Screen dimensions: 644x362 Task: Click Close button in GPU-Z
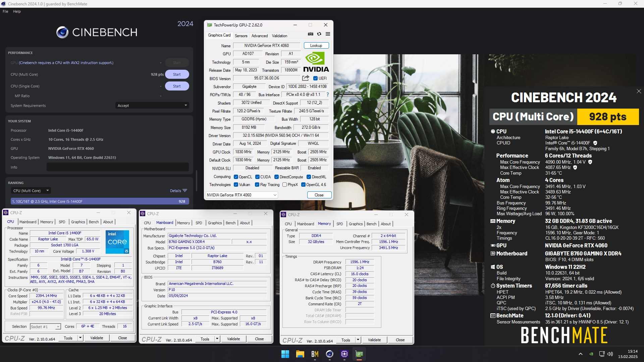point(319,195)
